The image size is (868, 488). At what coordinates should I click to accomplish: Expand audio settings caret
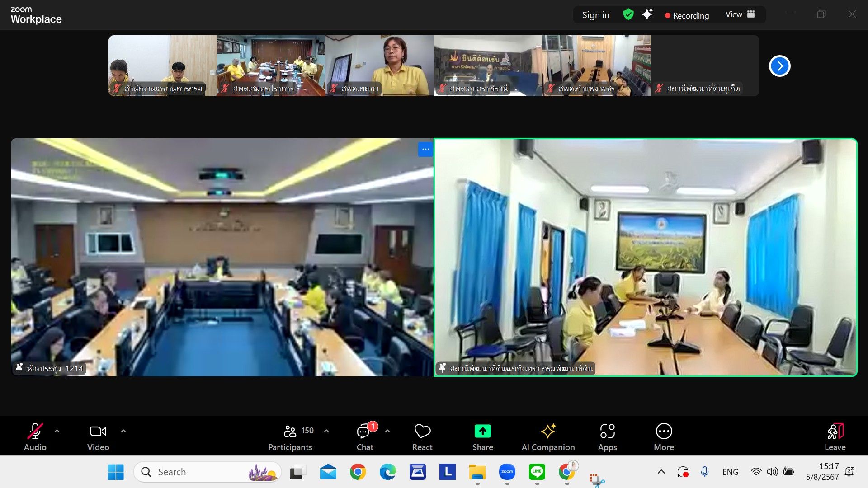(57, 431)
